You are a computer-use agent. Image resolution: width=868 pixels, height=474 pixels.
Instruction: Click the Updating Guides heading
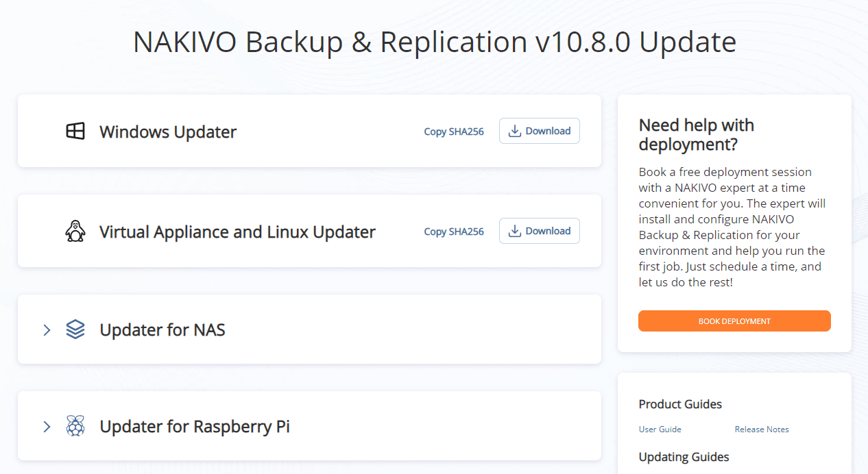tap(684, 457)
